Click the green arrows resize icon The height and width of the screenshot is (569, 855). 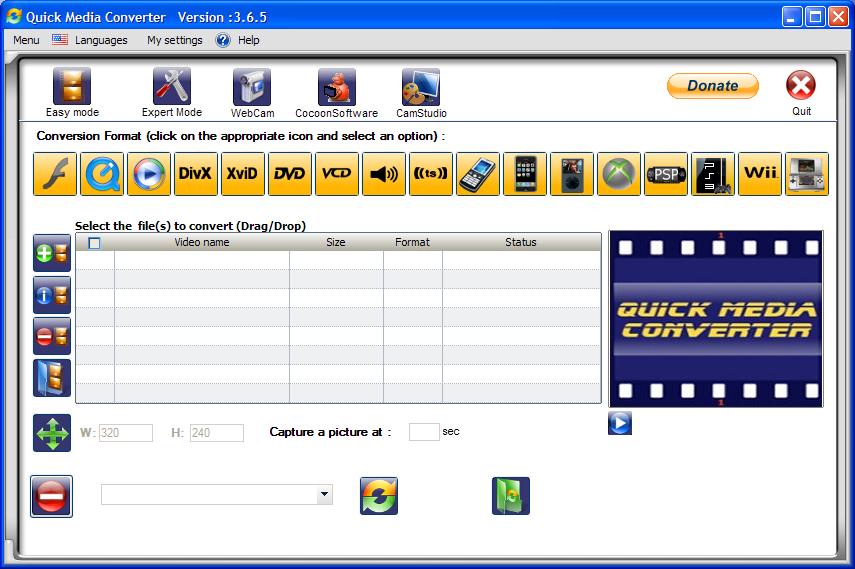pyautogui.click(x=52, y=433)
